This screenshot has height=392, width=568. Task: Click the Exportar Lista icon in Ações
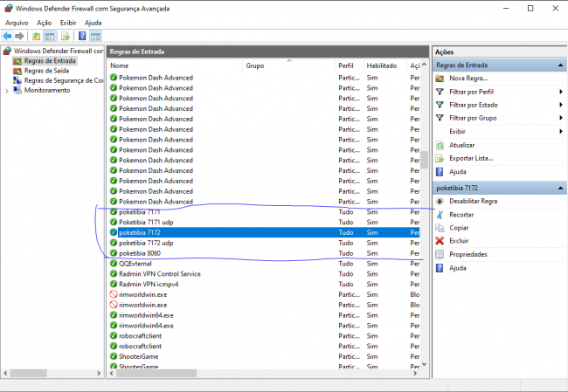point(440,159)
